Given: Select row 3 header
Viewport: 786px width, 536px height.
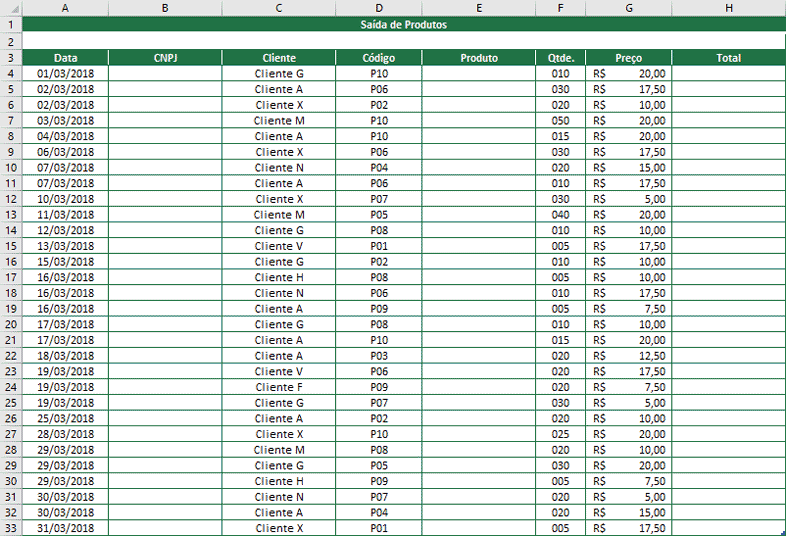Looking at the screenshot, I should (11, 58).
